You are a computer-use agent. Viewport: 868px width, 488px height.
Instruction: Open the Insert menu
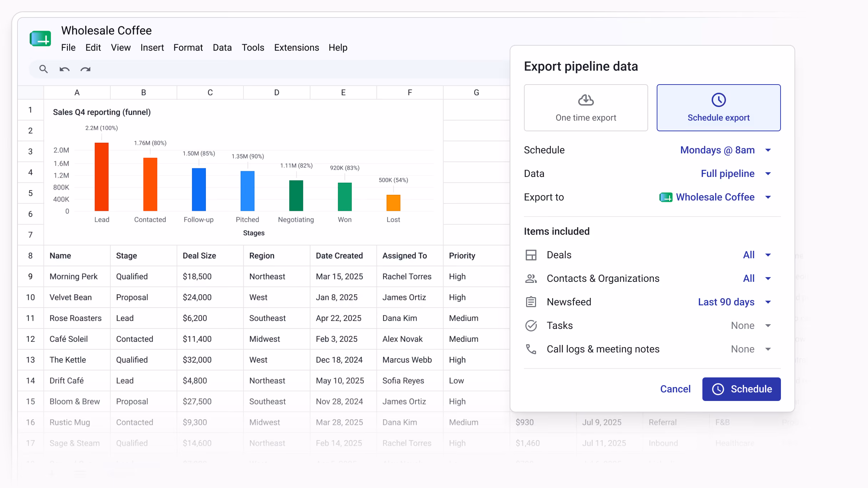152,48
